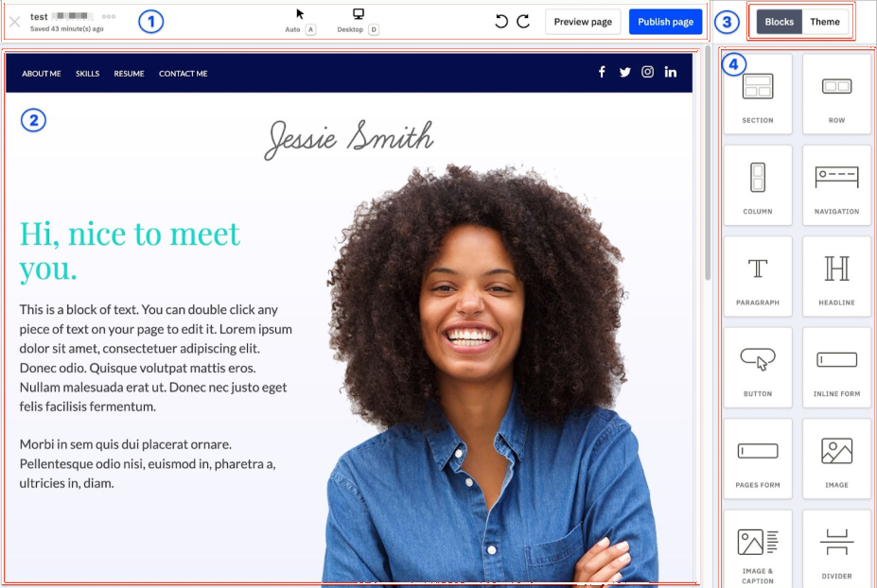Add a Button block
This screenshot has height=588, width=877.
[758, 366]
